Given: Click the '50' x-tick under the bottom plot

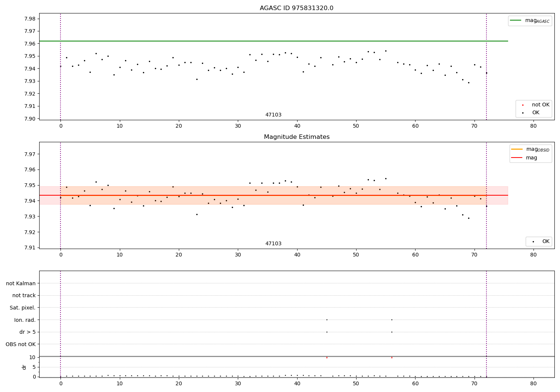Looking at the screenshot, I should coord(356,384).
